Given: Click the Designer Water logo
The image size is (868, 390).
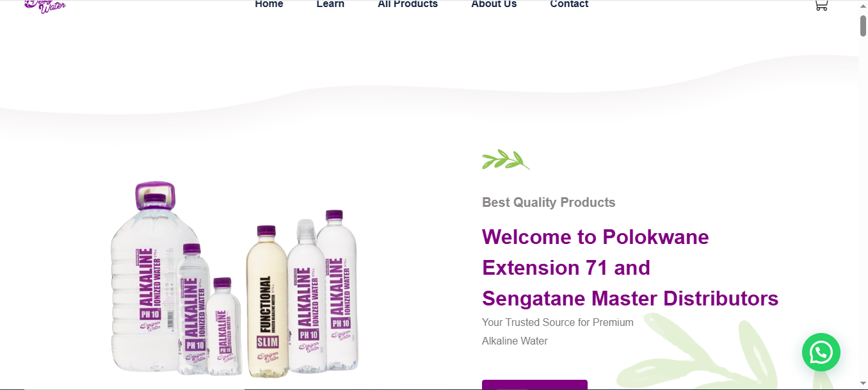Looking at the screenshot, I should pyautogui.click(x=45, y=6).
